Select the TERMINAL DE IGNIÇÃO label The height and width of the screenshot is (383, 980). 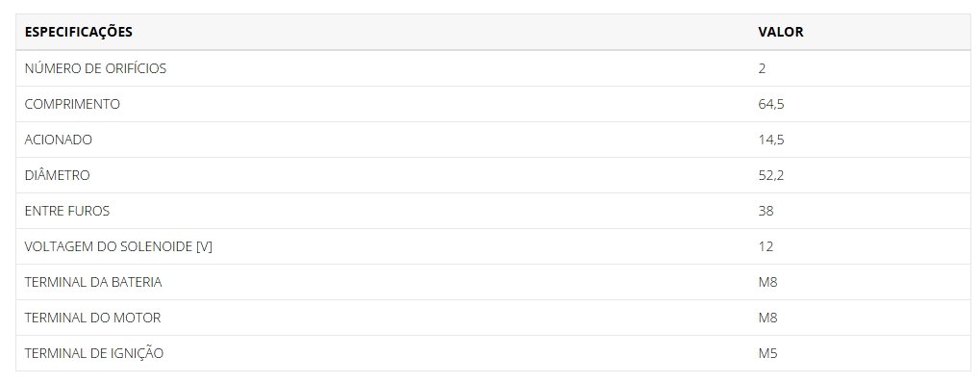[x=94, y=353]
